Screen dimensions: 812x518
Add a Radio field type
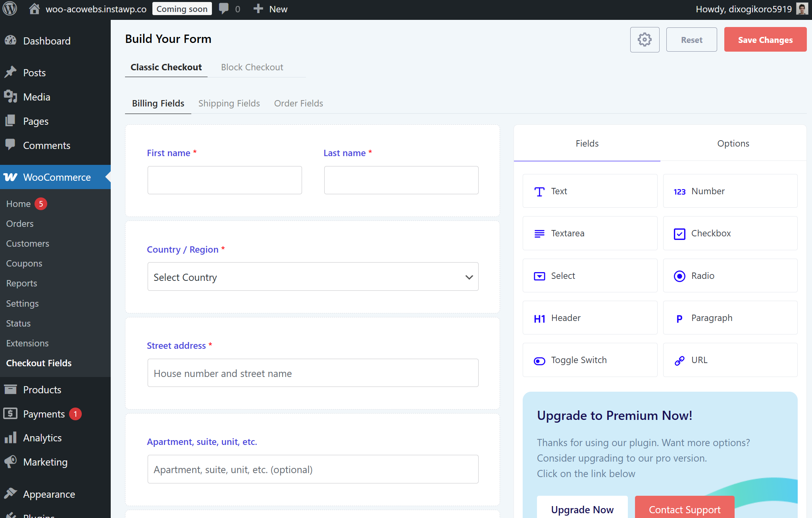pos(730,276)
